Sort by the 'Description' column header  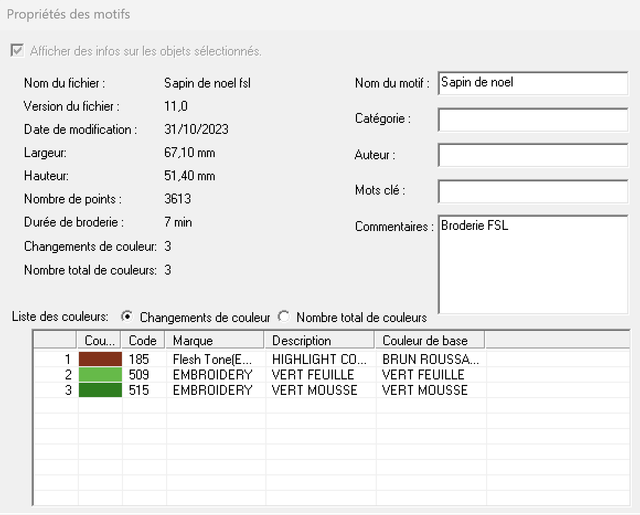319,341
